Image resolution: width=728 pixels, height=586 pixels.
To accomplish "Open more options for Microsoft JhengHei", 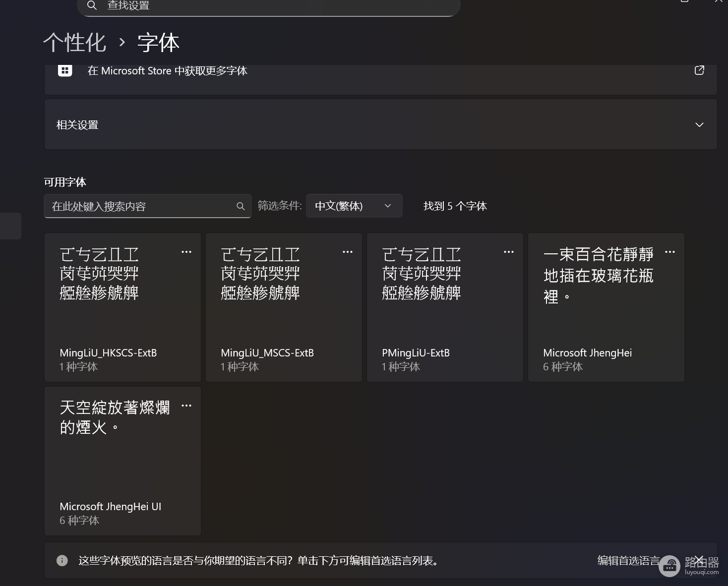I will click(670, 252).
